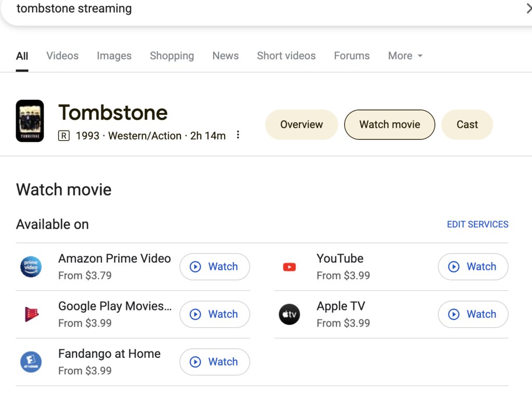Open the EDIT SERVICES link
Screen dimensions: 532x402
(477, 224)
